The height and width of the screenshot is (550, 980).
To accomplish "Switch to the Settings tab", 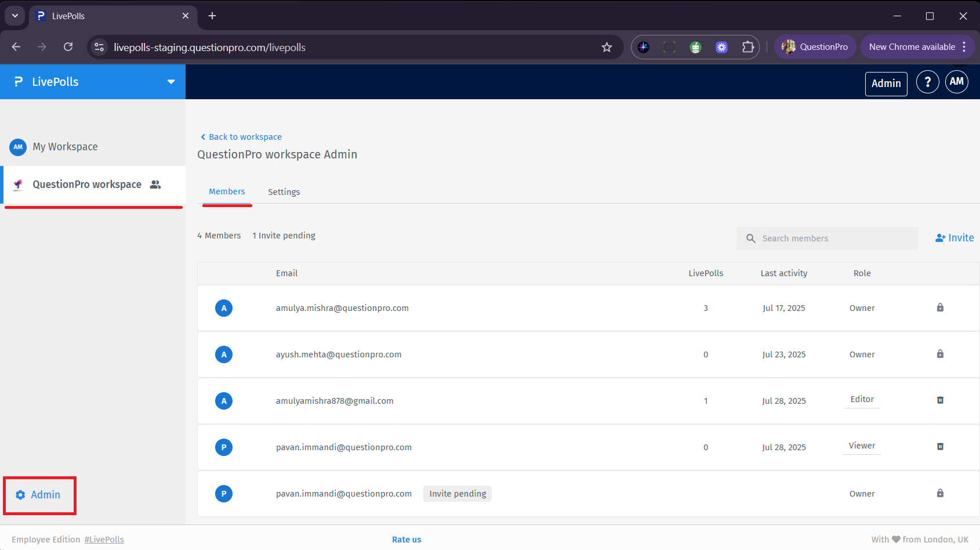I will (x=284, y=192).
